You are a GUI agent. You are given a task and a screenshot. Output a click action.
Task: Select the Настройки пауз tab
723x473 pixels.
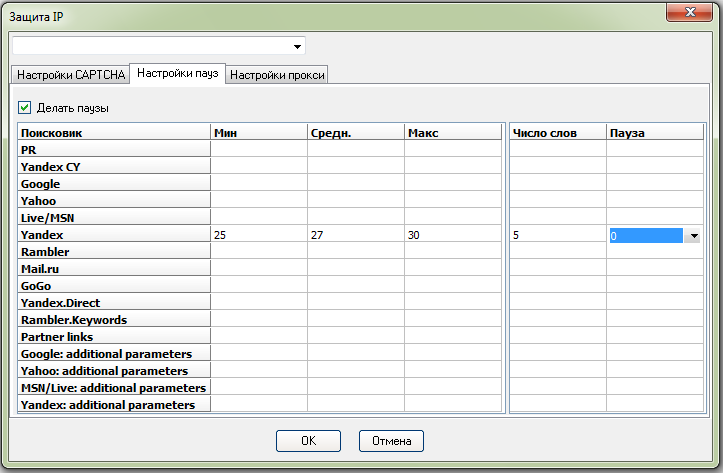[x=178, y=73]
